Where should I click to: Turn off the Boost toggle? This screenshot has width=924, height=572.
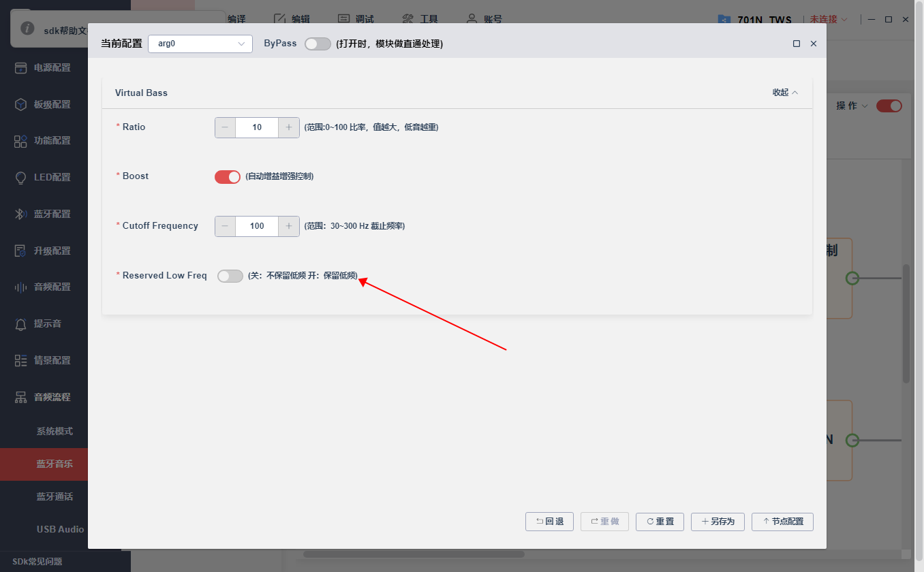pos(228,177)
